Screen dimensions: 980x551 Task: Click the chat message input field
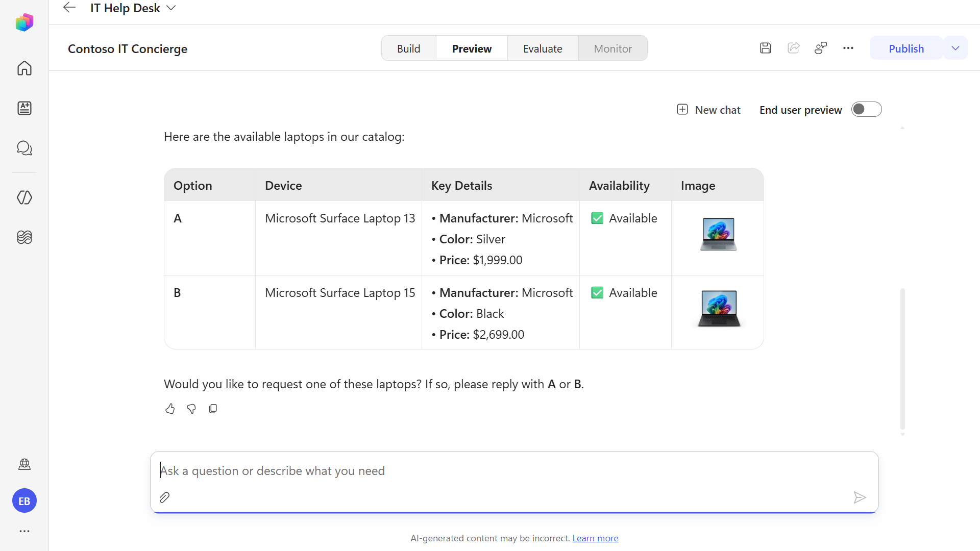[514, 471]
